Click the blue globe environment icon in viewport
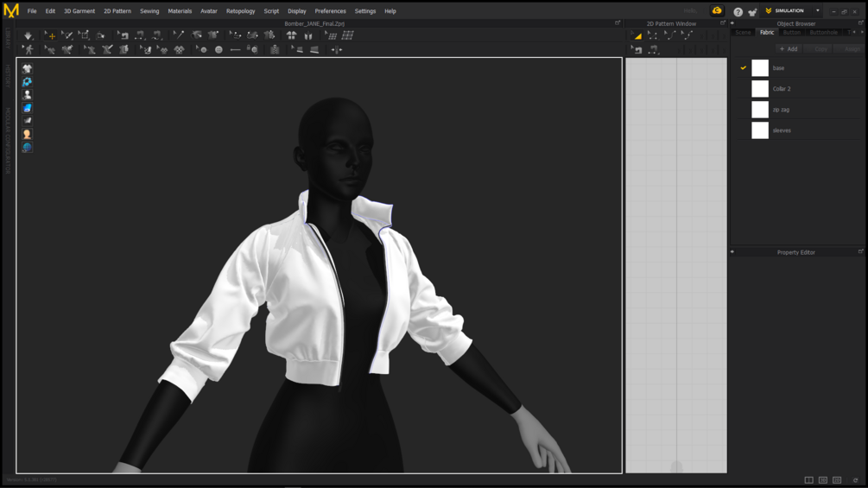868x488 pixels. [x=27, y=148]
